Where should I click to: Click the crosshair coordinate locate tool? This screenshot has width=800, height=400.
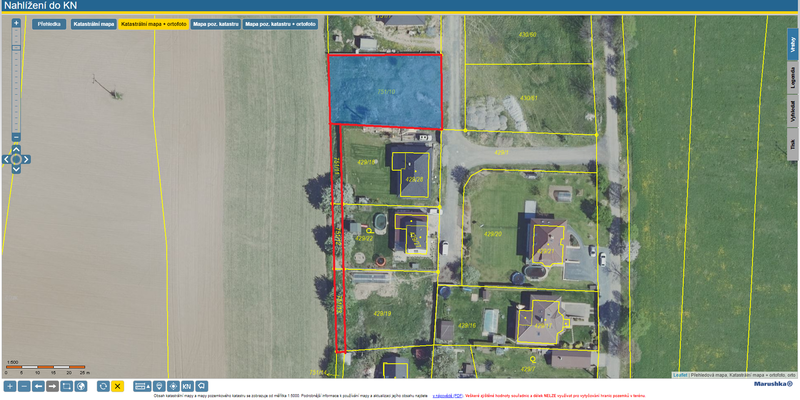[173, 386]
